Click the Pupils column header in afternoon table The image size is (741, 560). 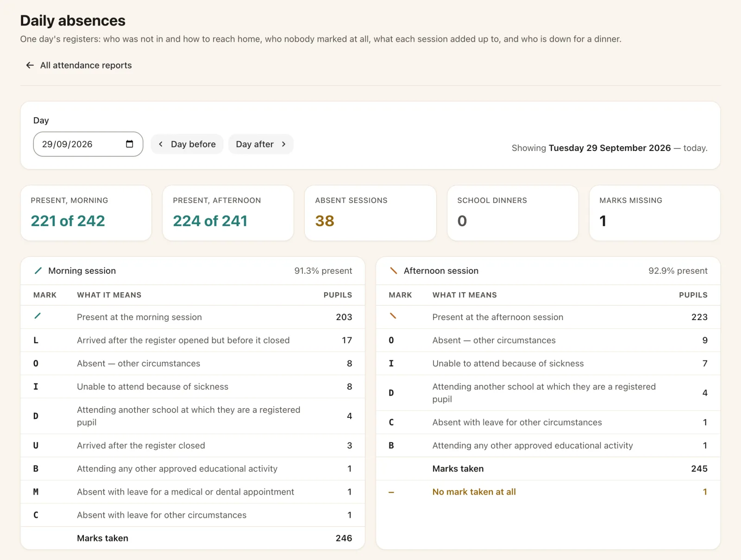pyautogui.click(x=693, y=295)
